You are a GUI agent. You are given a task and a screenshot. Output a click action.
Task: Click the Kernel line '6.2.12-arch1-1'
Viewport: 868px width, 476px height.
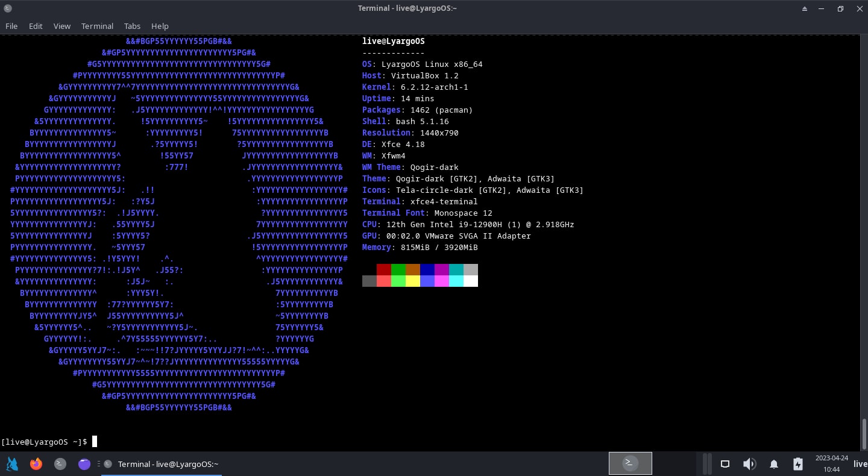click(415, 87)
